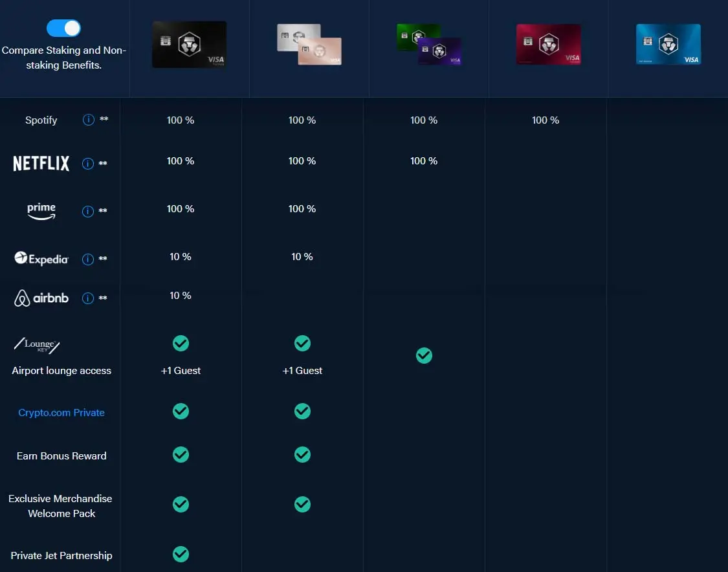Click Crypto.com Private checkmark in first column

coord(181,411)
